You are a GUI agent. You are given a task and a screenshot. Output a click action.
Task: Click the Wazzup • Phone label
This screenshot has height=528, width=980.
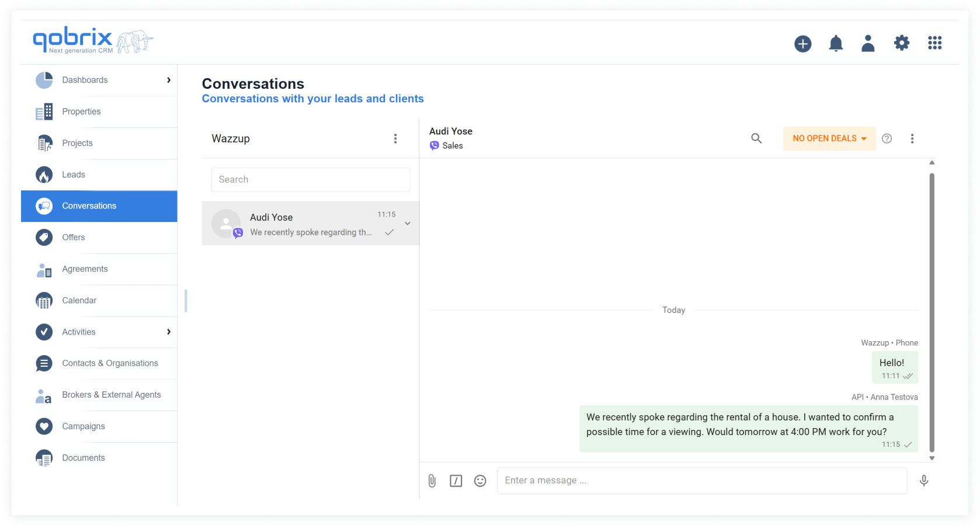(889, 343)
